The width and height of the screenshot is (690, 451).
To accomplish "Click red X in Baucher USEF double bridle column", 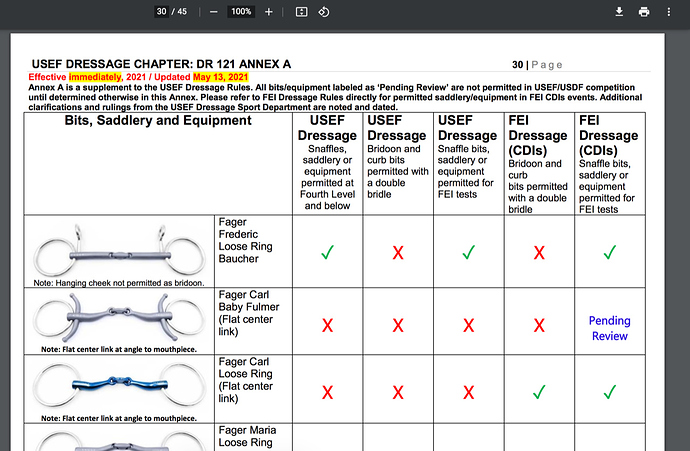I will click(x=398, y=253).
